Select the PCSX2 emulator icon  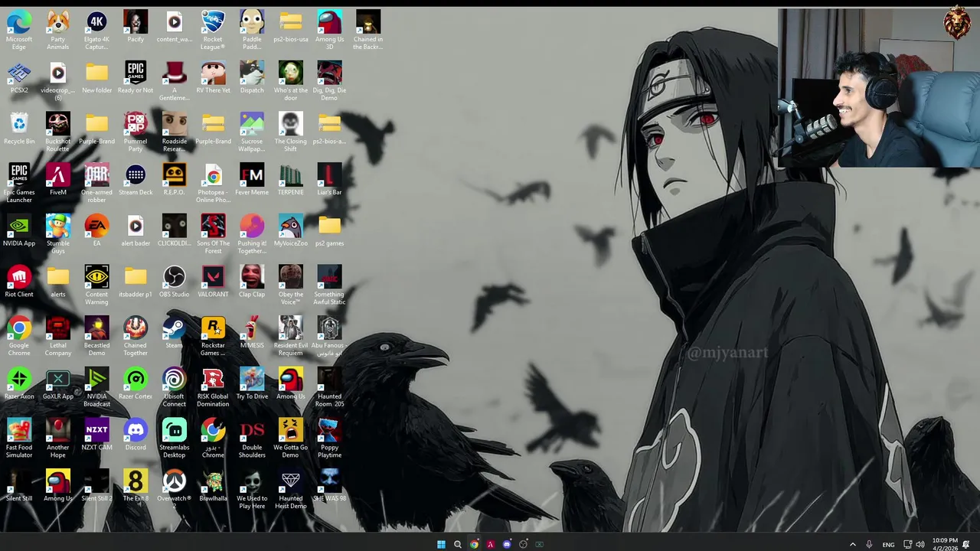tap(19, 77)
